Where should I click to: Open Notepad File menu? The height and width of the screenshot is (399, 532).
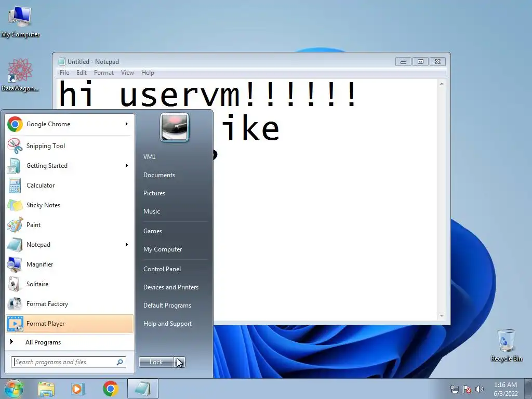pos(64,73)
